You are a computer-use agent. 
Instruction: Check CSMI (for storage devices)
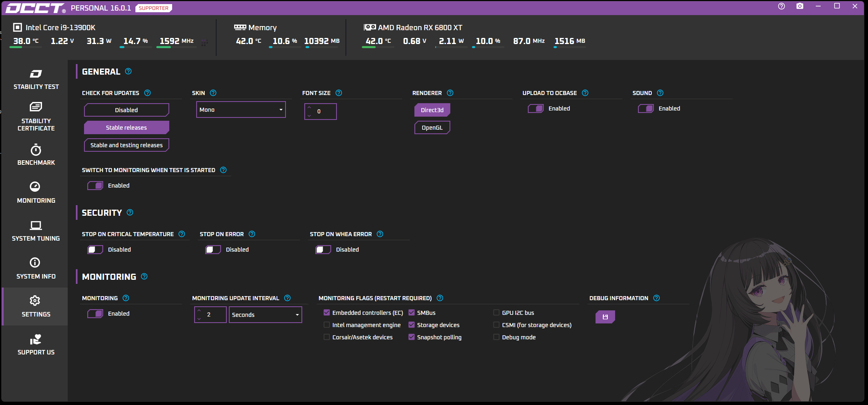coord(496,325)
